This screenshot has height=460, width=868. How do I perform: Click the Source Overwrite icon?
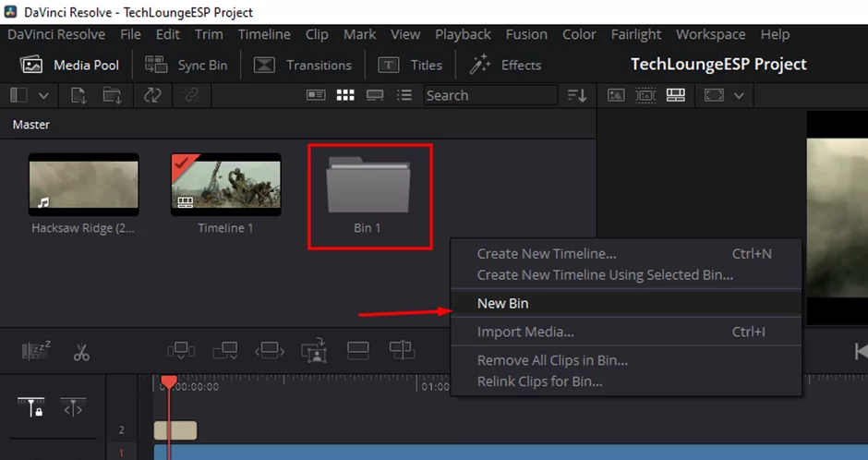coord(402,351)
